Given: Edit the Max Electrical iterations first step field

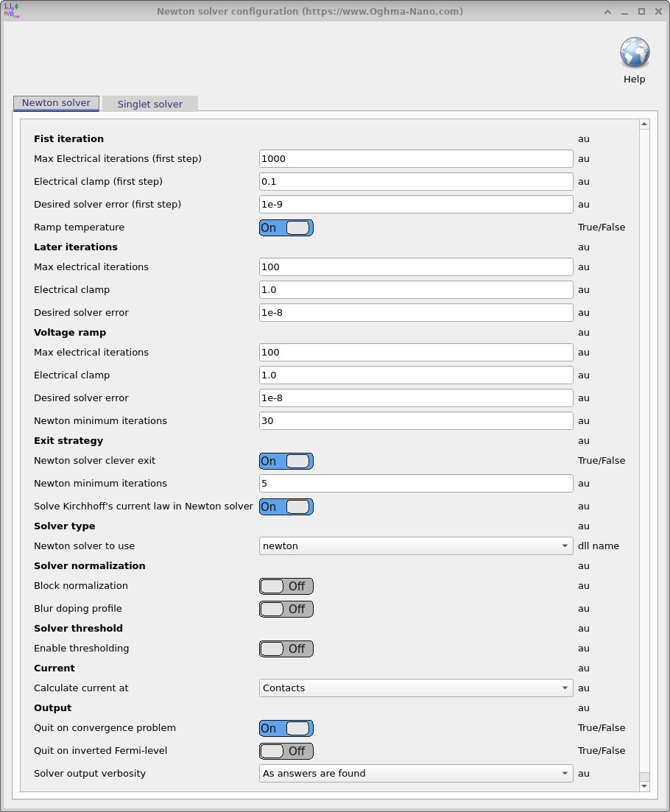Looking at the screenshot, I should 415,158.
